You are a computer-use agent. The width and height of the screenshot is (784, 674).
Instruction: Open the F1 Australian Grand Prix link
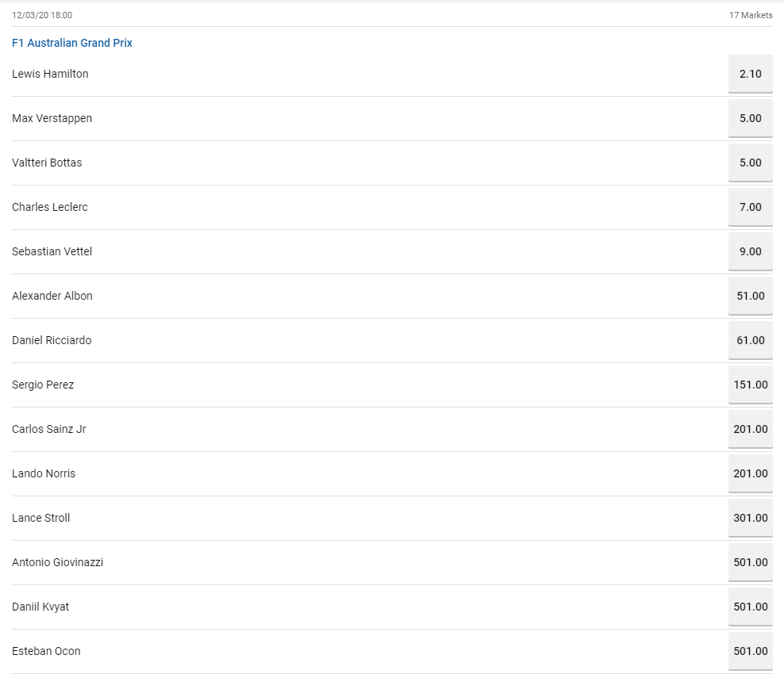(x=72, y=43)
